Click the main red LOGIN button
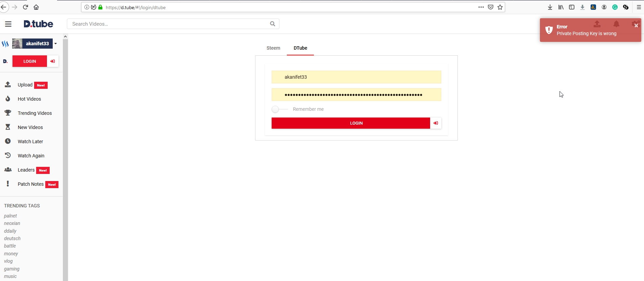This screenshot has width=644, height=281. coord(351,123)
